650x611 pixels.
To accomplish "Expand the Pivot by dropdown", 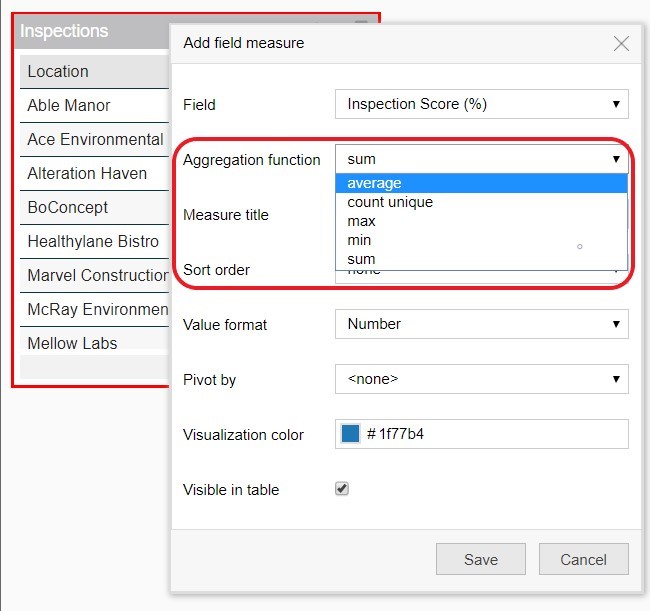I will click(x=481, y=379).
